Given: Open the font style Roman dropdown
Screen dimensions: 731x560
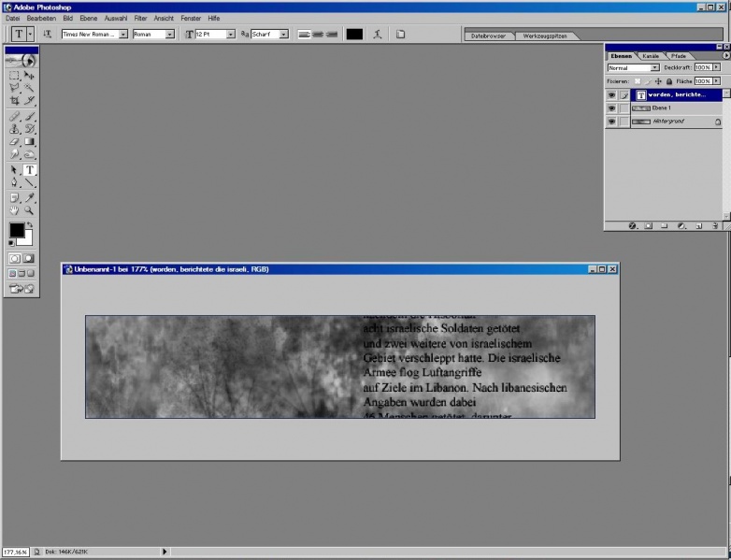Looking at the screenshot, I should click(170, 34).
